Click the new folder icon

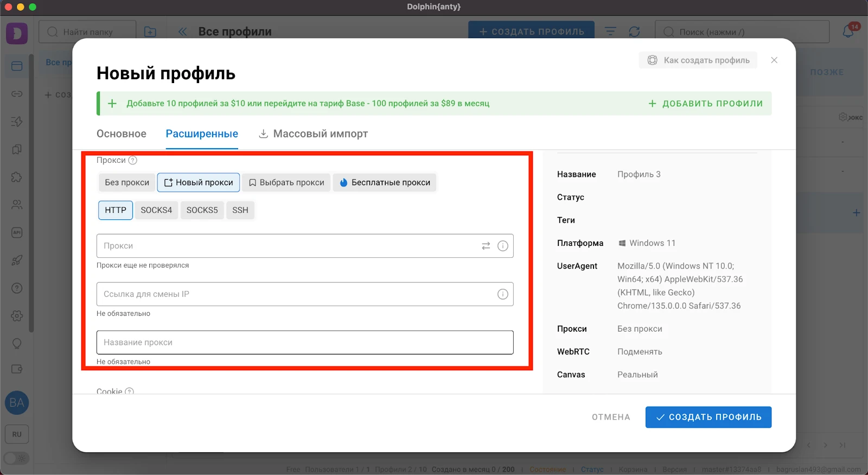(x=150, y=32)
